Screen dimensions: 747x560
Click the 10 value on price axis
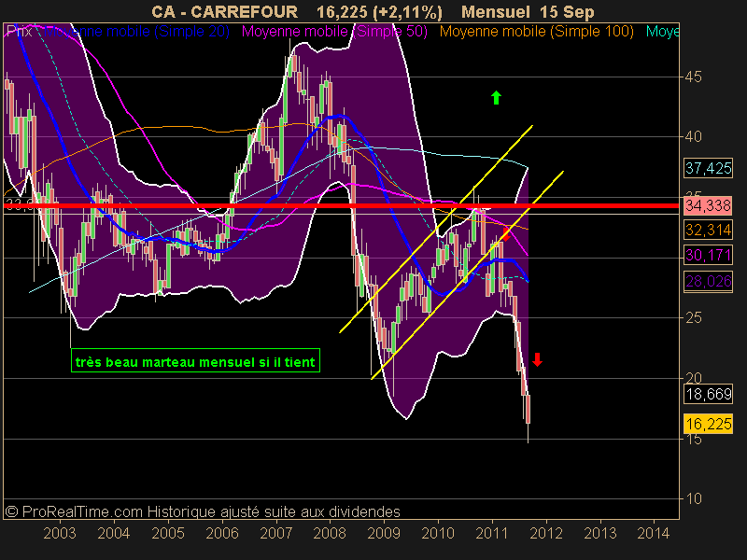pos(693,499)
